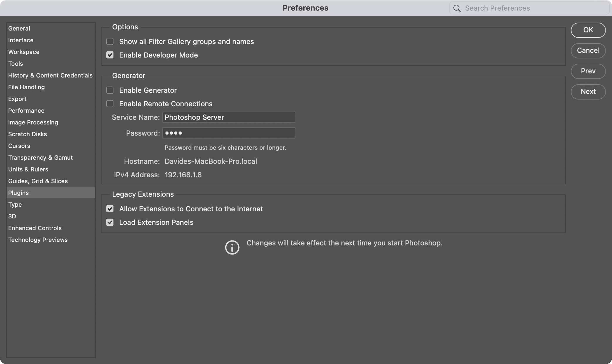Open Transparency & Gamut preferences
The width and height of the screenshot is (612, 364).
40,157
